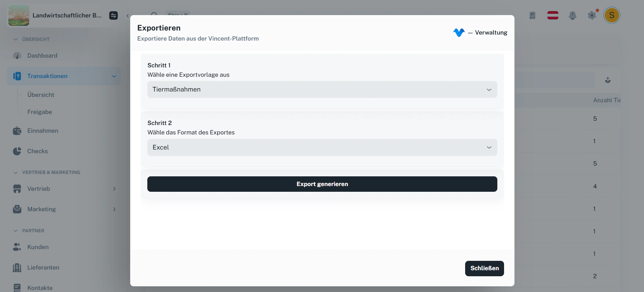Open the Checks section icon

pyautogui.click(x=17, y=151)
